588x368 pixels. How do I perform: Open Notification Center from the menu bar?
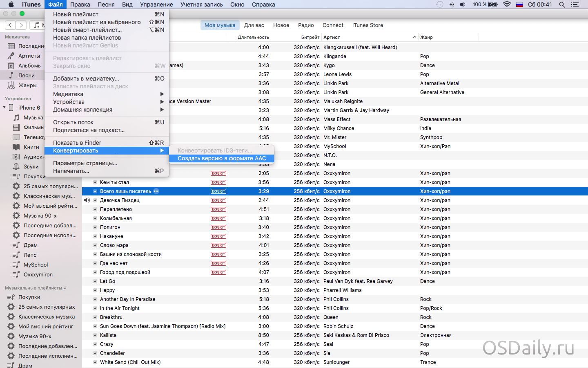[575, 4]
